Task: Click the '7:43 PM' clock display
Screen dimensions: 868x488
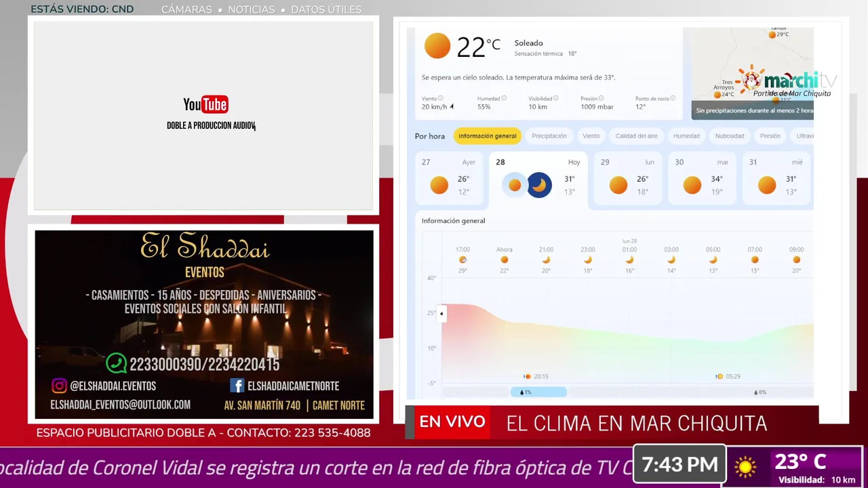Action: 679,464
